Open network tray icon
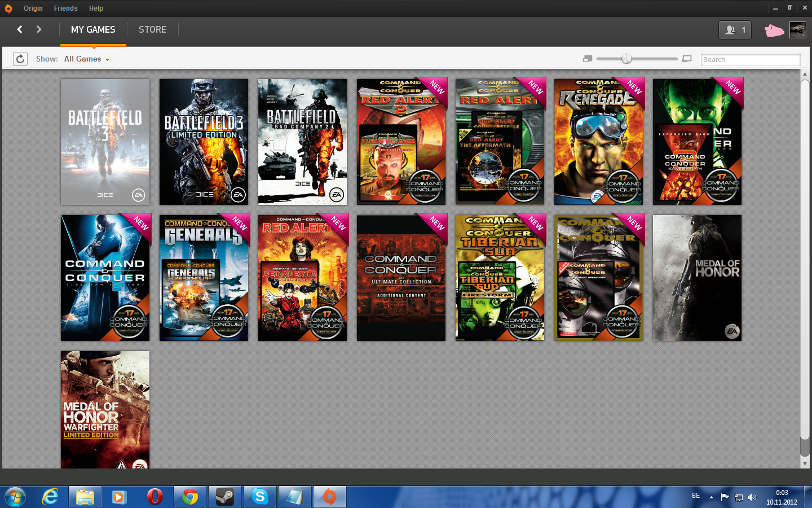The height and width of the screenshot is (508, 812). 738,497
